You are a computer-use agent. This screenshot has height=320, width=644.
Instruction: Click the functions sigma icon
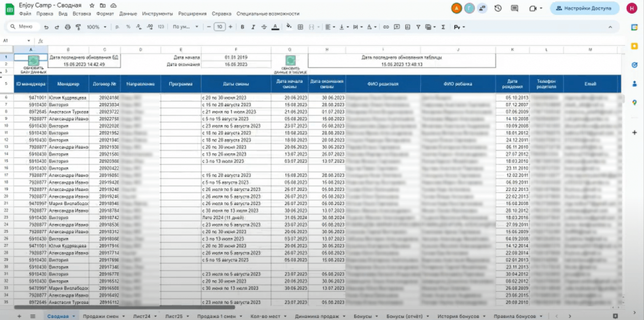pyautogui.click(x=443, y=27)
